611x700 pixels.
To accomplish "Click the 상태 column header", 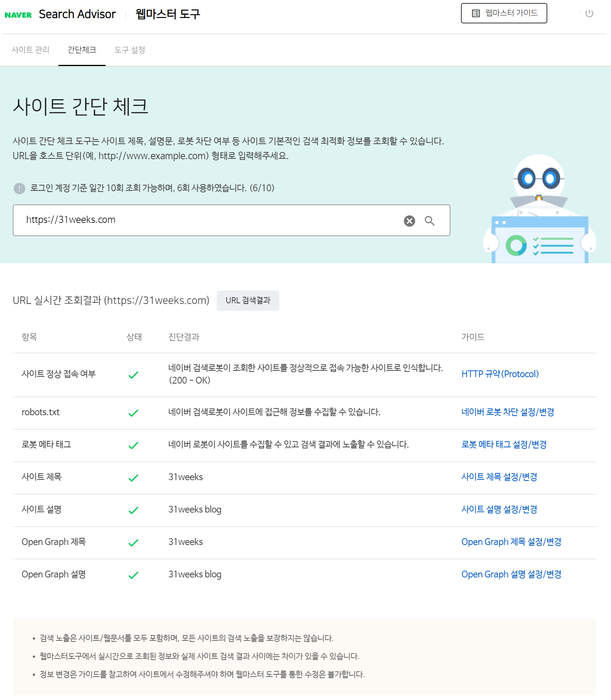I will click(x=134, y=337).
